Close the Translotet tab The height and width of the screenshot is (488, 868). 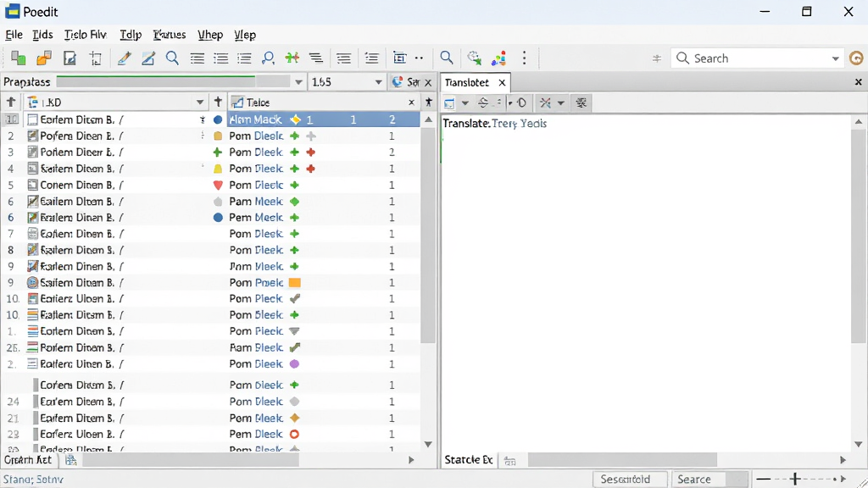[502, 82]
